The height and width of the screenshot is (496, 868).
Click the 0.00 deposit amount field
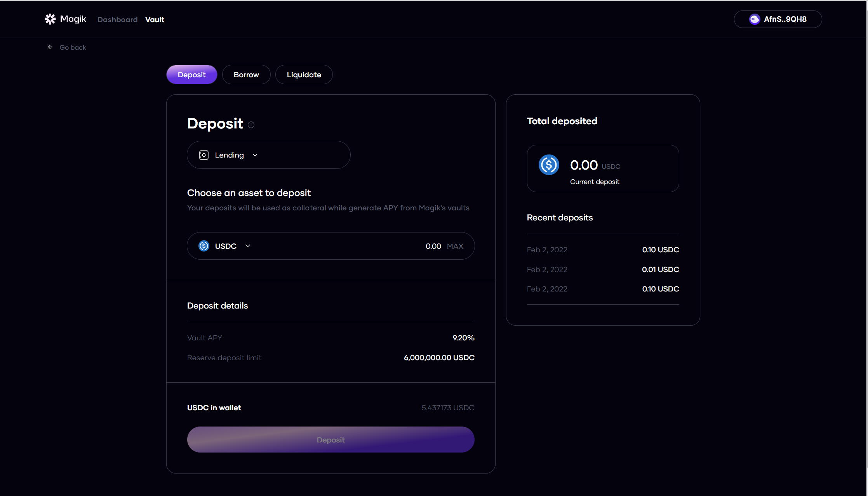(x=433, y=246)
